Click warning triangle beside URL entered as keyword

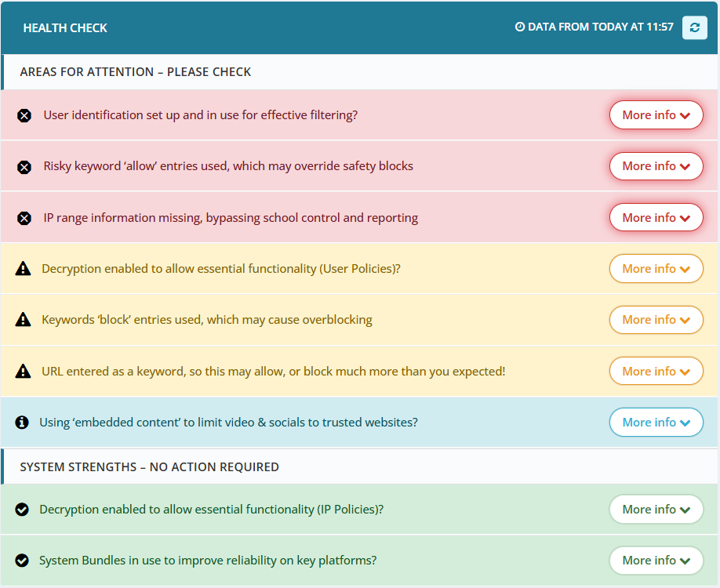tap(24, 372)
